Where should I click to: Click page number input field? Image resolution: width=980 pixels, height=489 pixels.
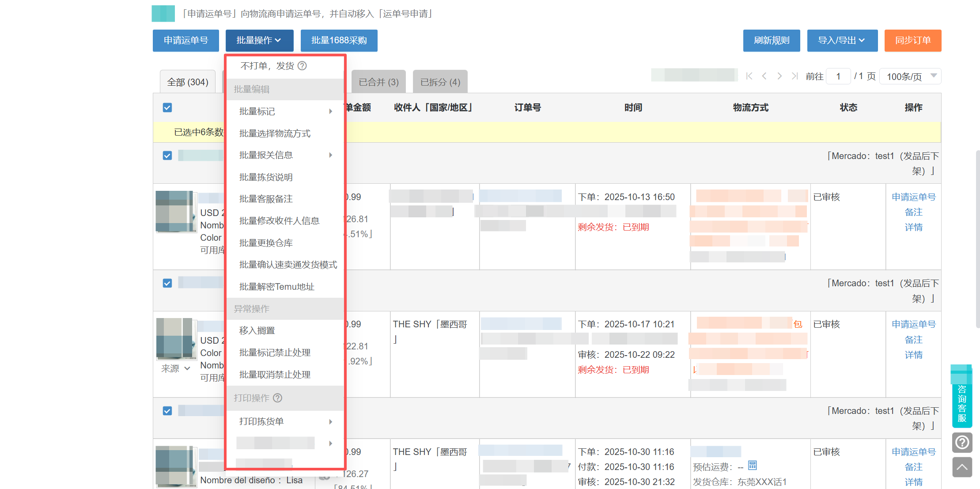coord(838,76)
